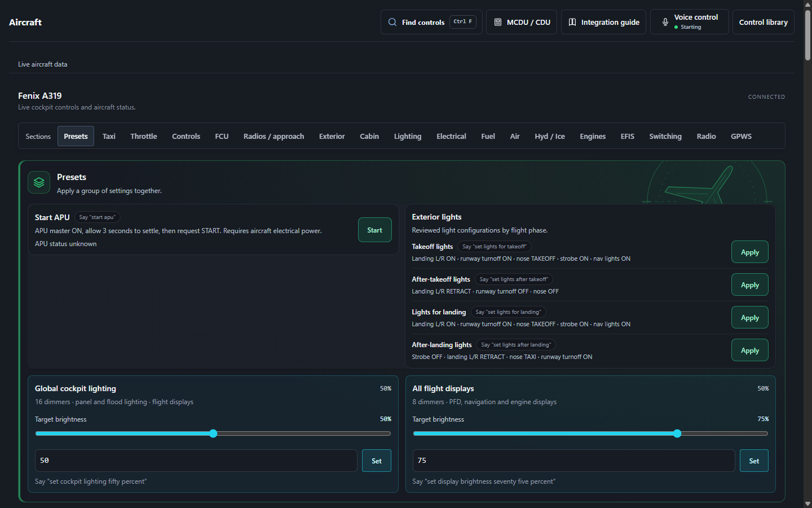Open the Exterior tab
Image resolution: width=812 pixels, height=508 pixels.
(332, 136)
